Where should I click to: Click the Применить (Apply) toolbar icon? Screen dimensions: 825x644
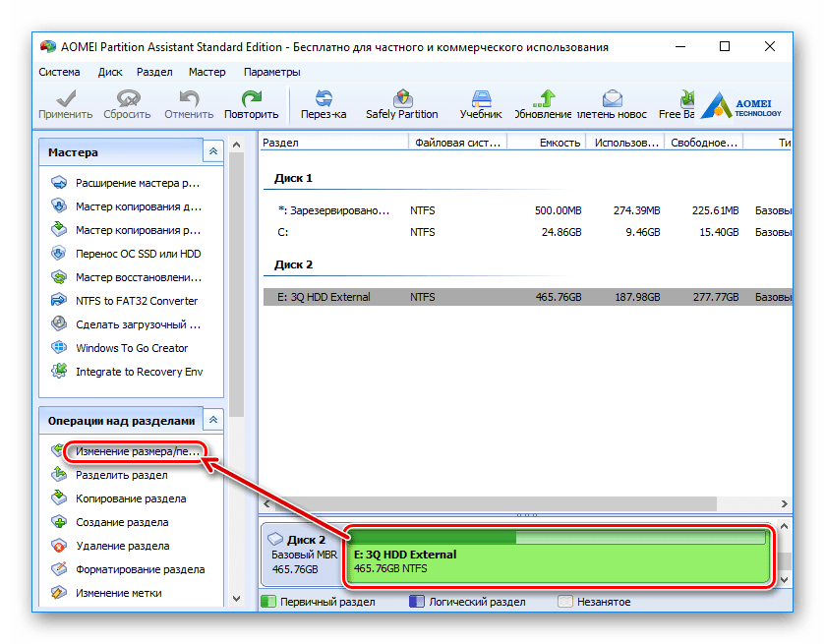[x=66, y=98]
